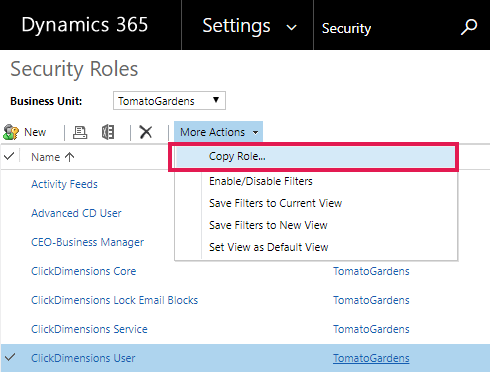Open the Activity Feeds role
The width and height of the screenshot is (490, 372).
(x=64, y=184)
